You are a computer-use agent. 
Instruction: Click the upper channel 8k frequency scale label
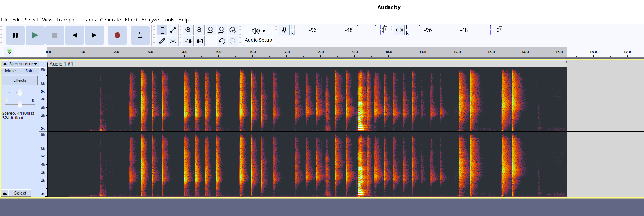(x=43, y=70)
